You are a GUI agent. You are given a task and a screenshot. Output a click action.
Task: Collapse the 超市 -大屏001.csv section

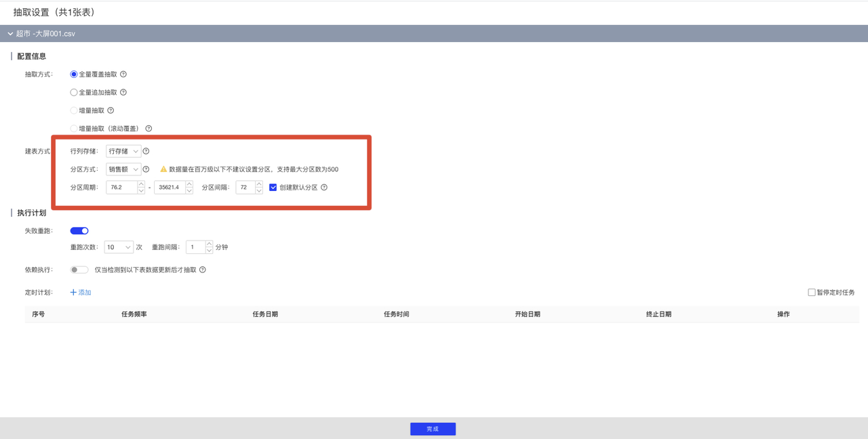[x=10, y=34]
